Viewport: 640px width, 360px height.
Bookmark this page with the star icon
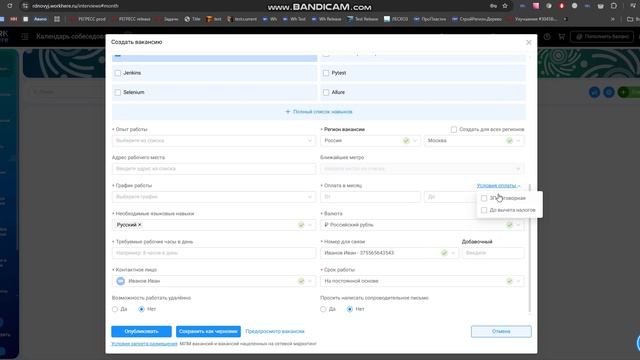point(505,6)
